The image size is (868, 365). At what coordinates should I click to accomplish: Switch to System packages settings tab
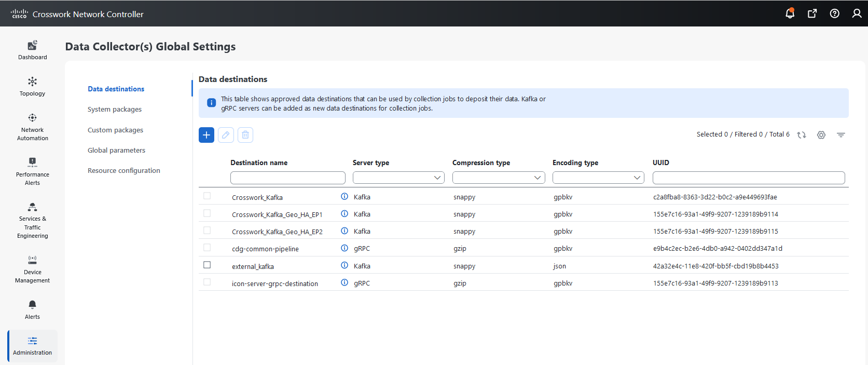(x=115, y=110)
